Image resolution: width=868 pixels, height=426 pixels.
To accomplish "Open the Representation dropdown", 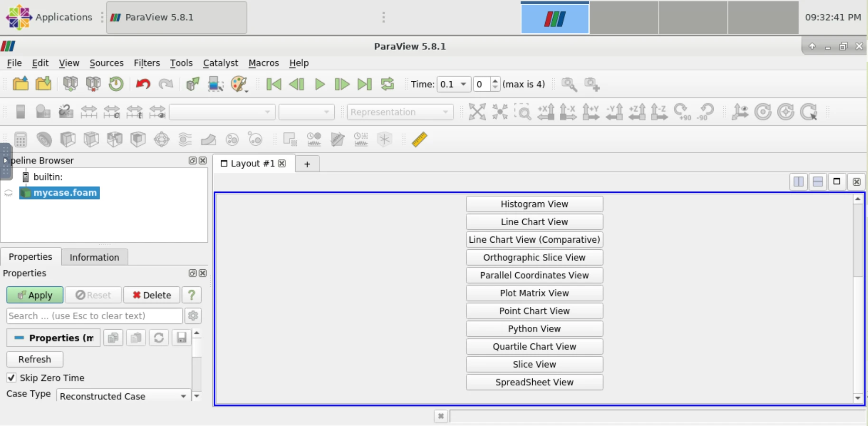I will click(400, 112).
